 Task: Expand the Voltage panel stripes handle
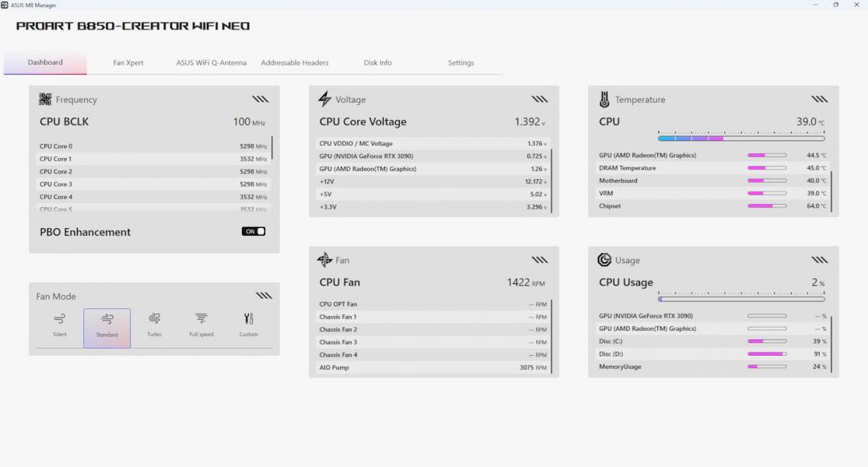[x=540, y=99]
